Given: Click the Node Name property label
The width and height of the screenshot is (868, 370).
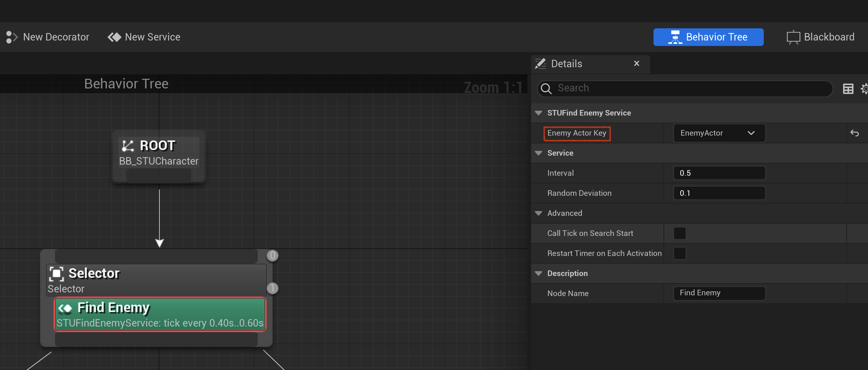Looking at the screenshot, I should click(x=568, y=293).
